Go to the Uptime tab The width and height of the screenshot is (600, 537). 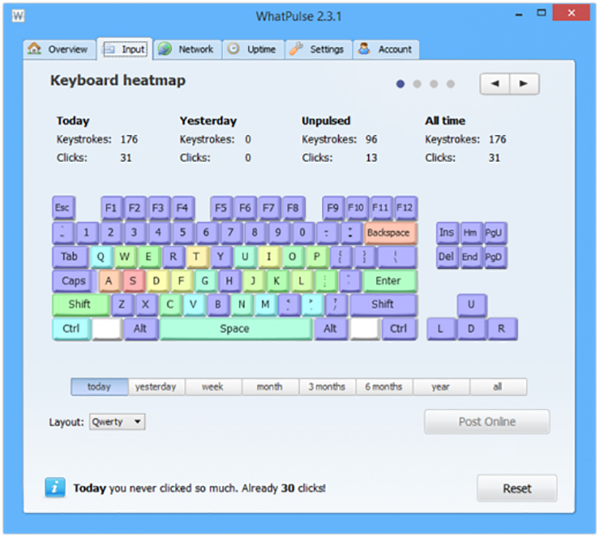[x=253, y=49]
